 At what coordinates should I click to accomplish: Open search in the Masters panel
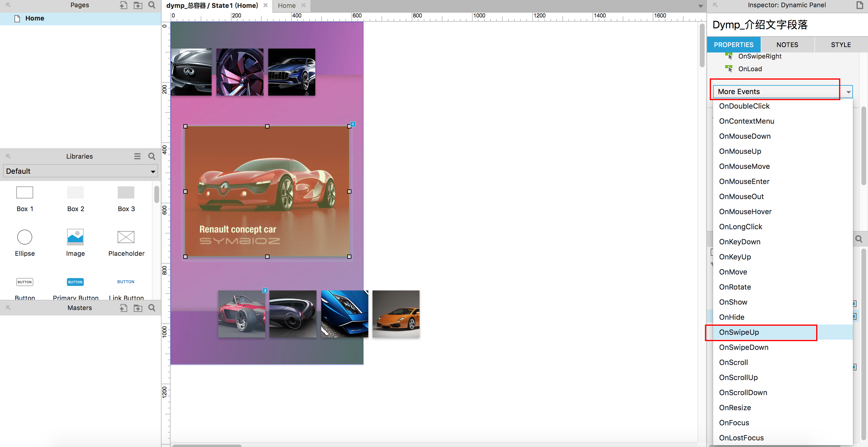pyautogui.click(x=152, y=308)
